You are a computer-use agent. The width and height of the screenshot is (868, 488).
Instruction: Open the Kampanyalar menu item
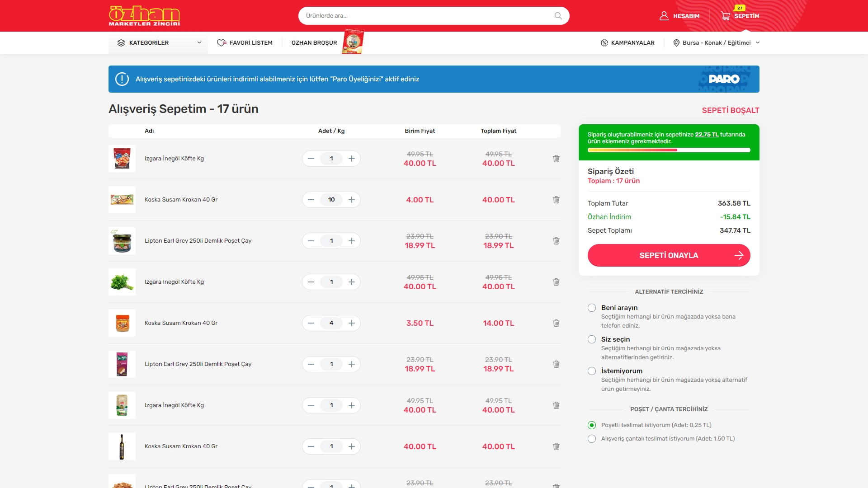[x=627, y=43]
